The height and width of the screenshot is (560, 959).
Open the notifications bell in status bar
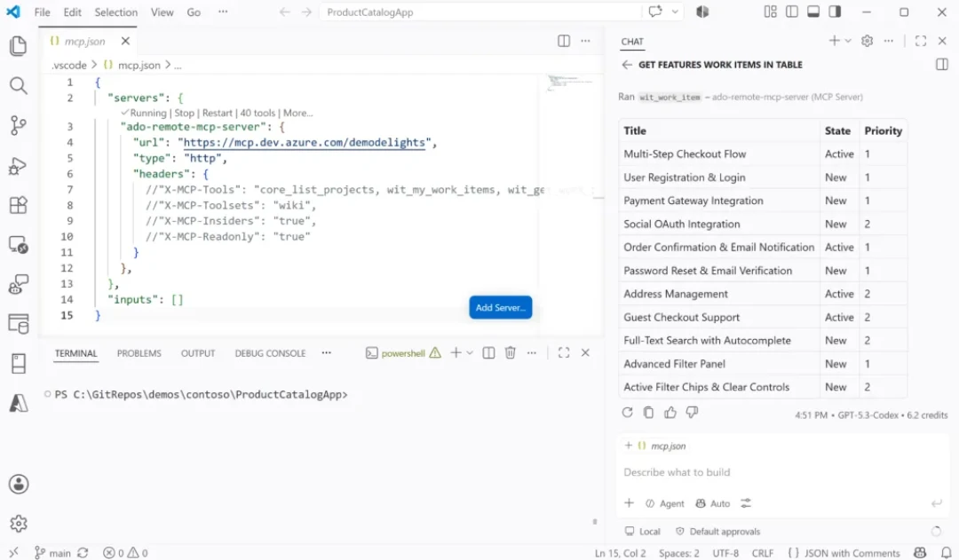[x=947, y=553]
